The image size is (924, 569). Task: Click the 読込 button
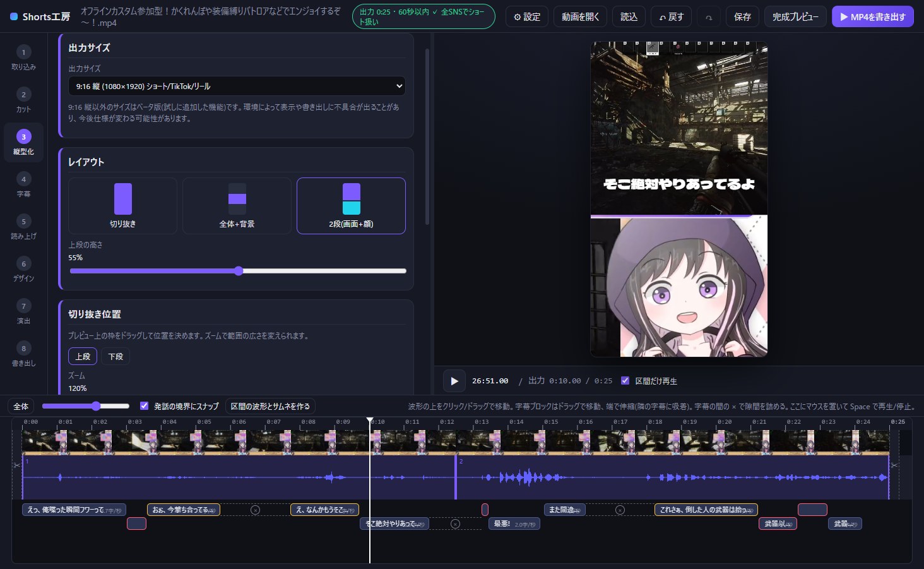point(629,17)
